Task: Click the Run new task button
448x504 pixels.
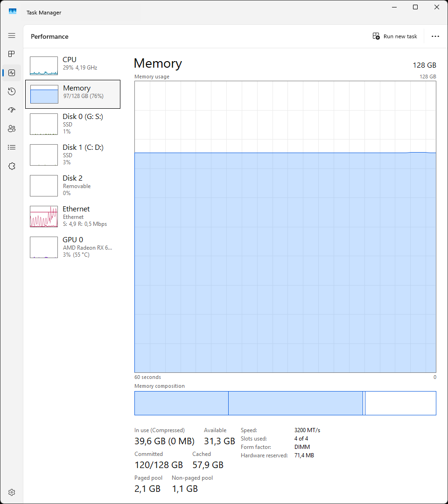Action: [x=395, y=36]
